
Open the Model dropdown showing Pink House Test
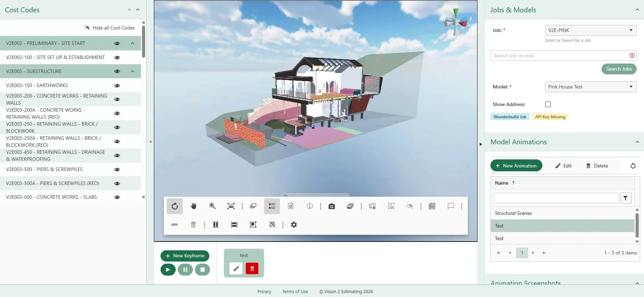pyautogui.click(x=591, y=87)
